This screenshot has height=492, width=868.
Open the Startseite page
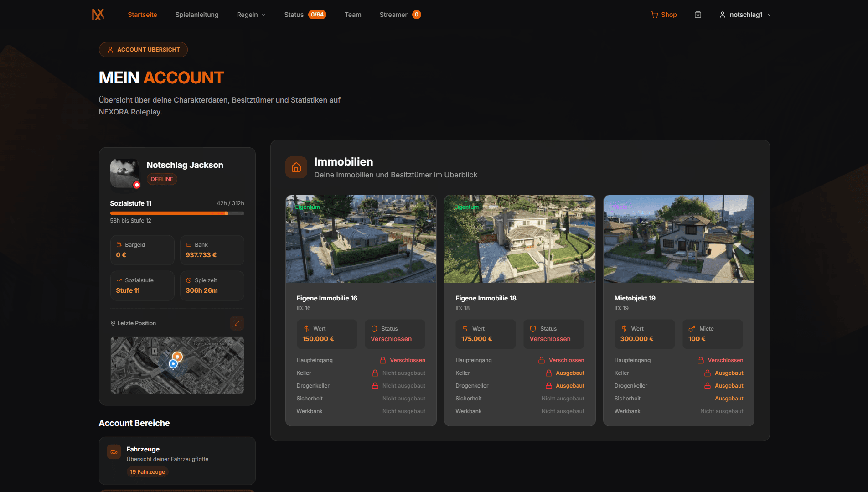(x=142, y=15)
